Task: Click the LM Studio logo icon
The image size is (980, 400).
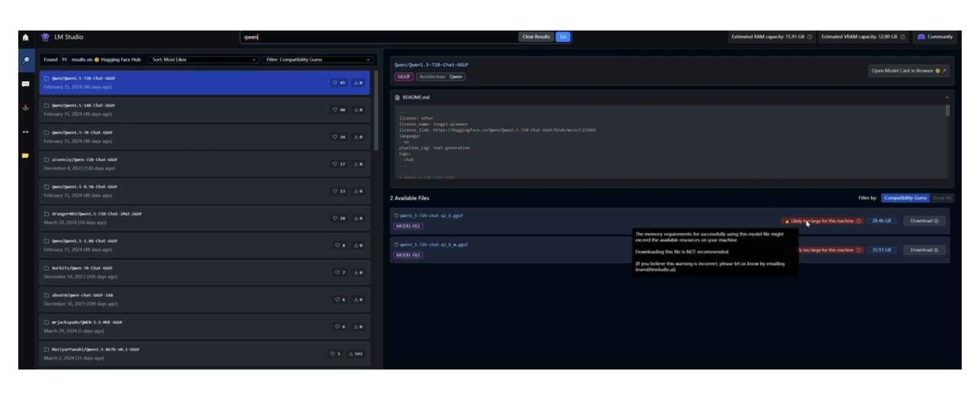Action: pyautogui.click(x=45, y=37)
